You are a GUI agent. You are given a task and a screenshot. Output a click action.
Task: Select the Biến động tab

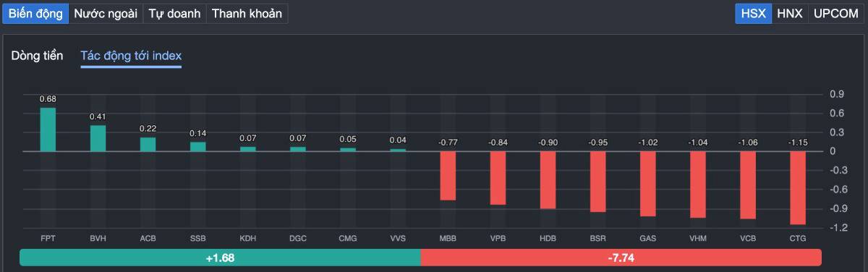click(35, 13)
